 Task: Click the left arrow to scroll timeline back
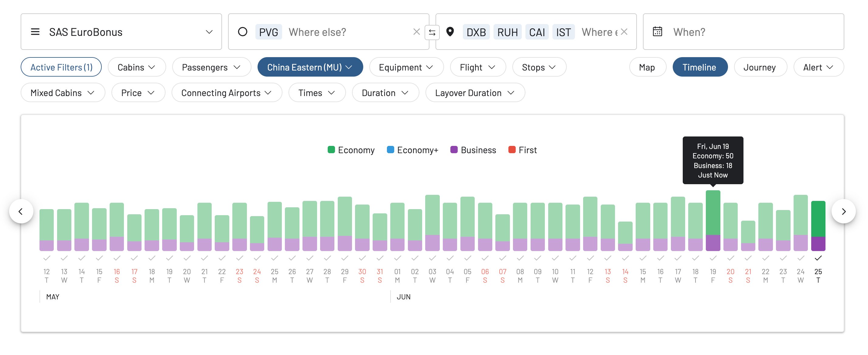[x=22, y=211]
